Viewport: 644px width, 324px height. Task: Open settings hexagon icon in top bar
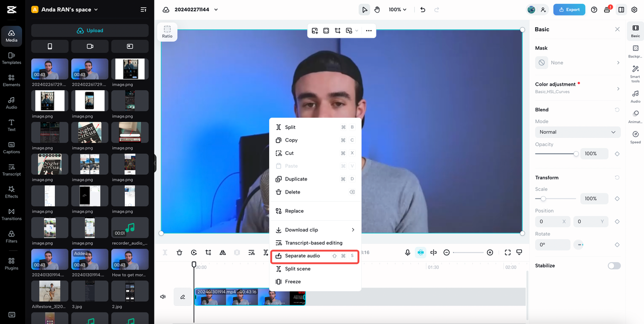(x=634, y=10)
